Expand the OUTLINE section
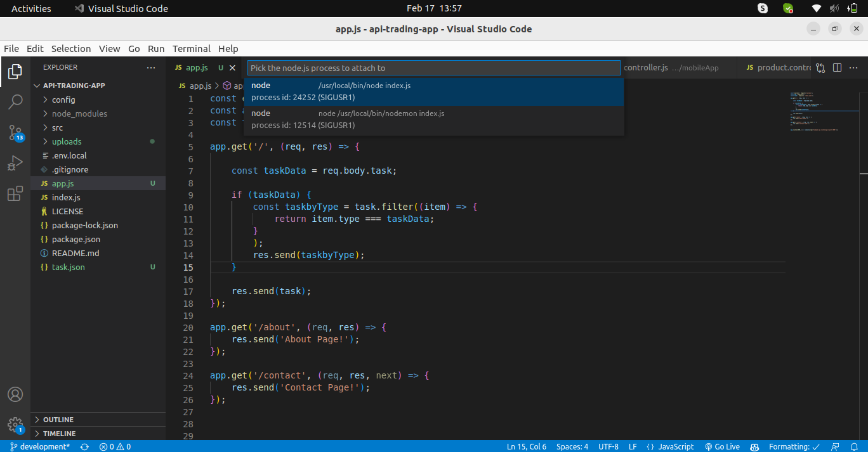 pos(58,420)
